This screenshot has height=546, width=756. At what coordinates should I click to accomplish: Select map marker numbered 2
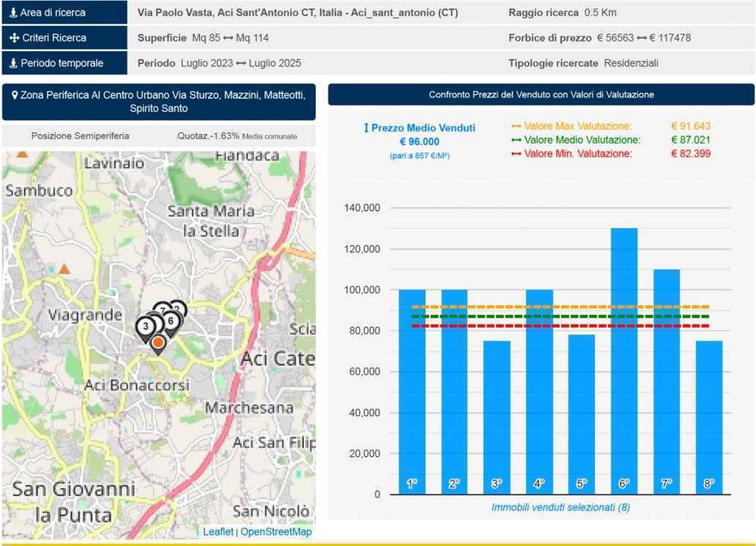click(179, 307)
